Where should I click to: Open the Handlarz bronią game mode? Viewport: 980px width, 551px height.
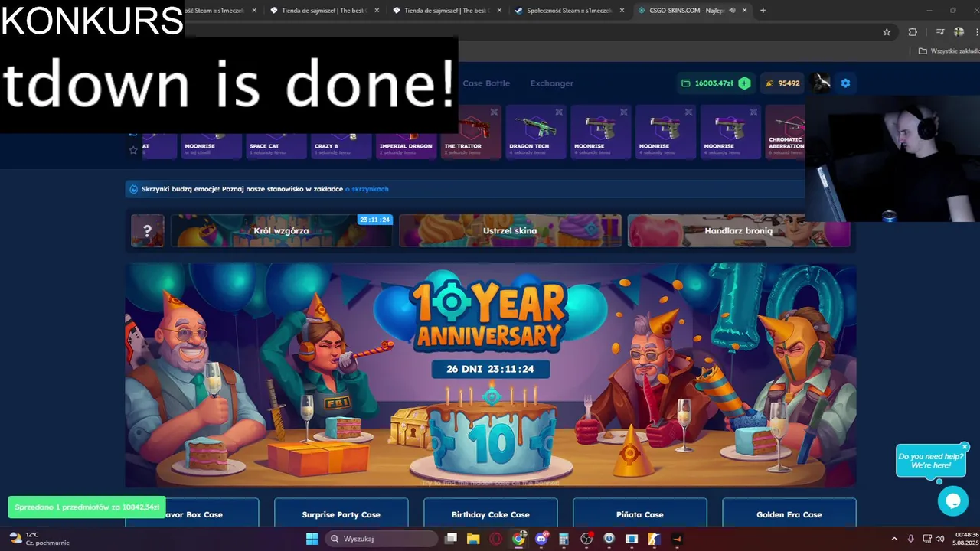[739, 230]
